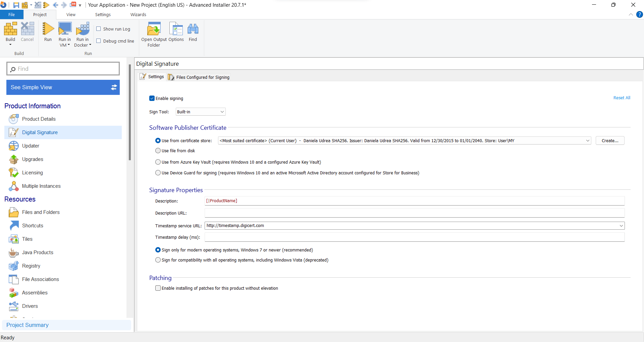
Task: Click the small Build icon in title bar
Action: point(24,5)
